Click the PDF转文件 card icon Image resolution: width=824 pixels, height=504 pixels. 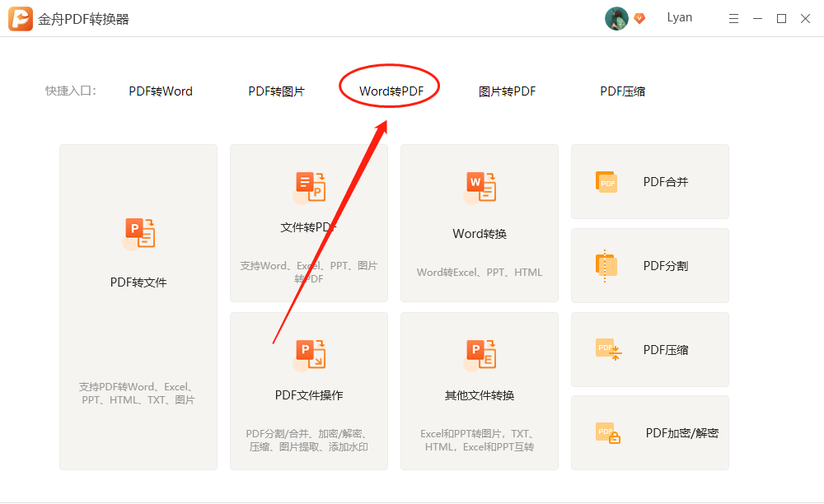pyautogui.click(x=138, y=233)
